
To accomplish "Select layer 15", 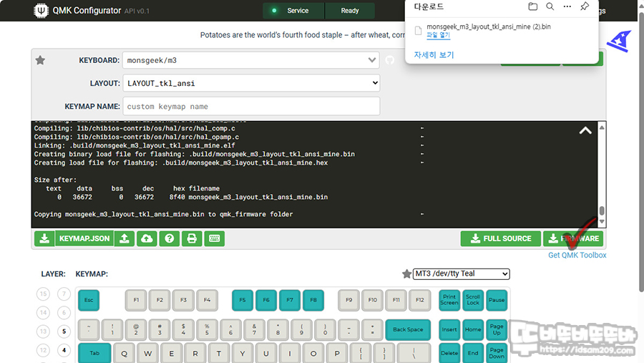I will point(43,294).
